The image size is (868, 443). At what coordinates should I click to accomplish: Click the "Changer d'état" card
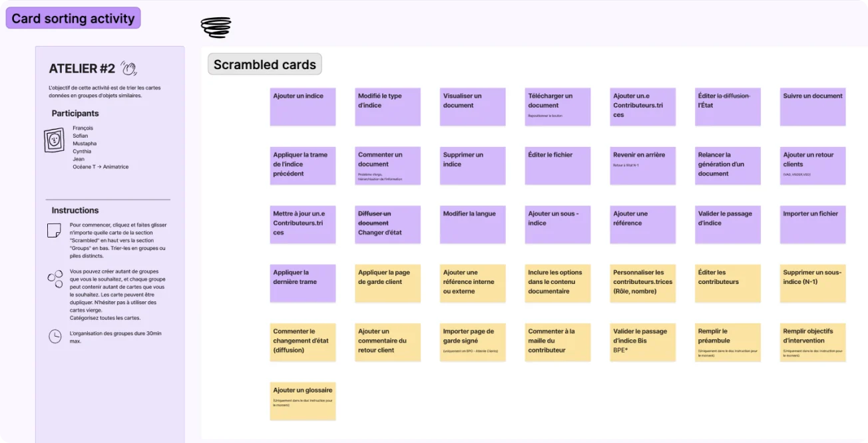click(388, 225)
